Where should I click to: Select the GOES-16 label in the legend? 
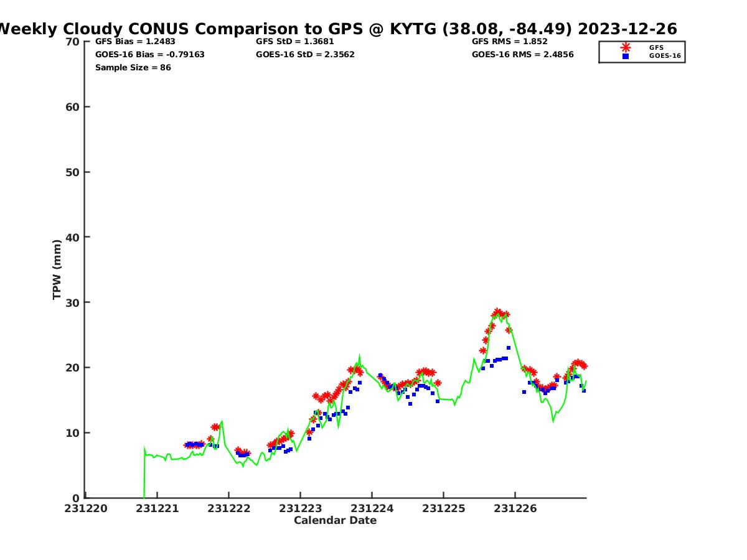tap(665, 56)
